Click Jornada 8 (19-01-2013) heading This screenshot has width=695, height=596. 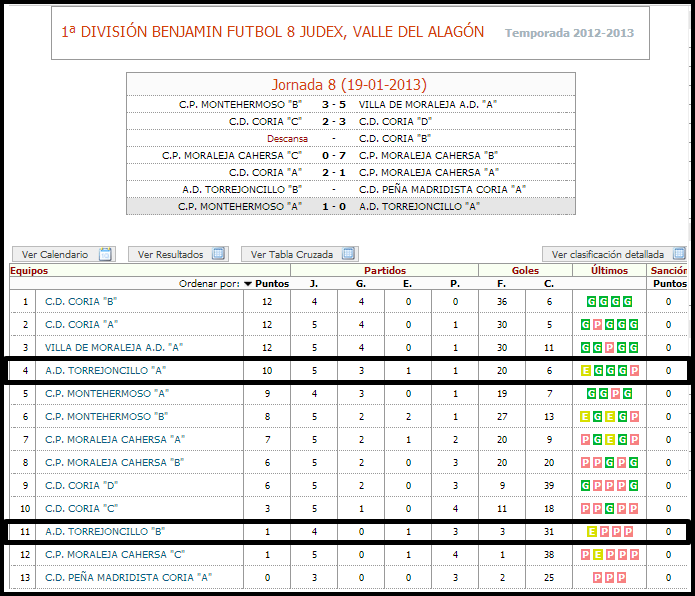[x=349, y=84]
